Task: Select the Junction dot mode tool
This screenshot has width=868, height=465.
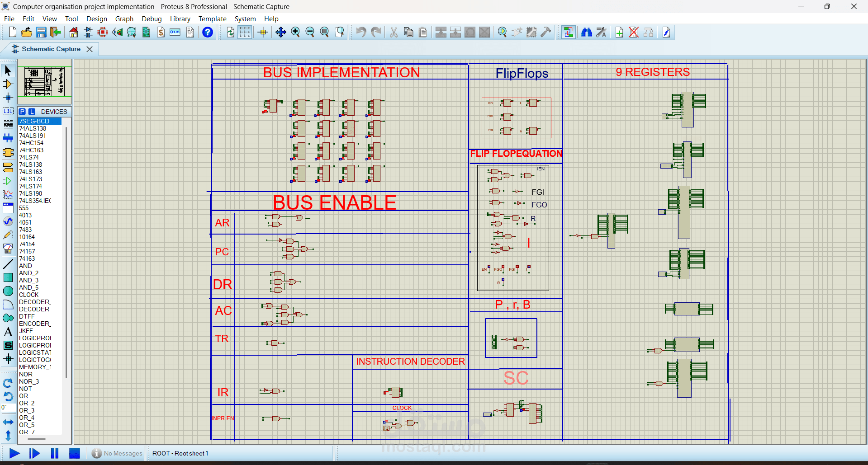Action: coord(8,98)
